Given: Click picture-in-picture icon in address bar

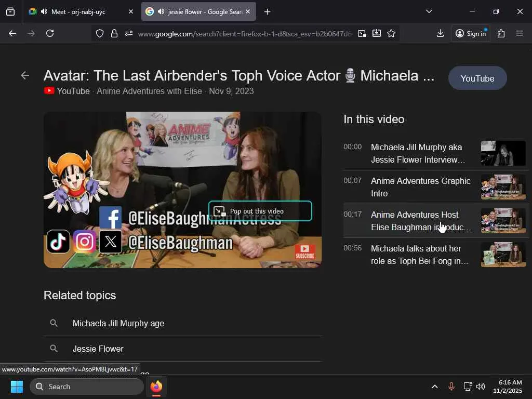Looking at the screenshot, I should pyautogui.click(x=362, y=33).
